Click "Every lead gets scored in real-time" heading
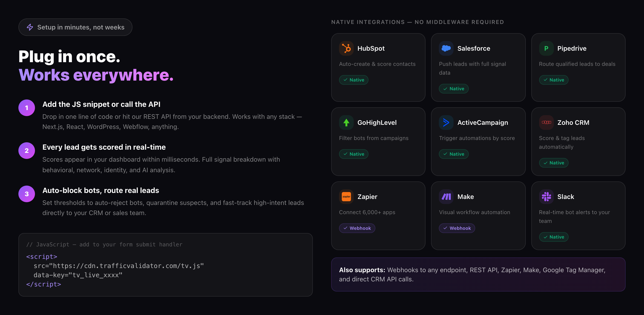 click(x=104, y=147)
